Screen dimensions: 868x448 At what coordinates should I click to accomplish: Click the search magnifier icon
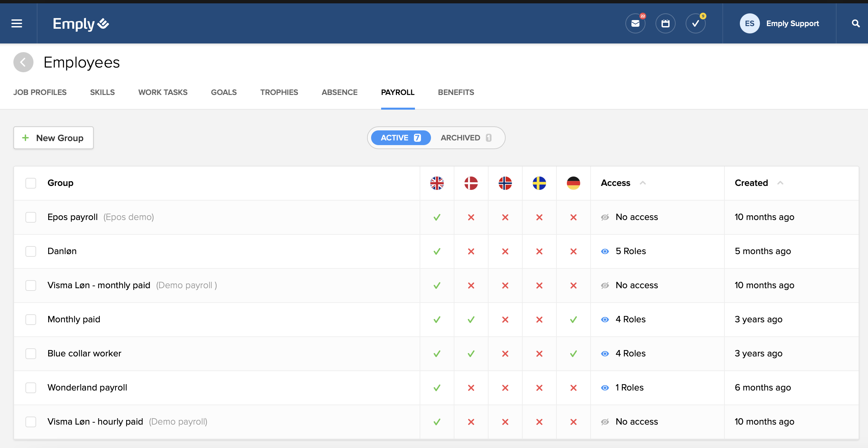point(856,23)
